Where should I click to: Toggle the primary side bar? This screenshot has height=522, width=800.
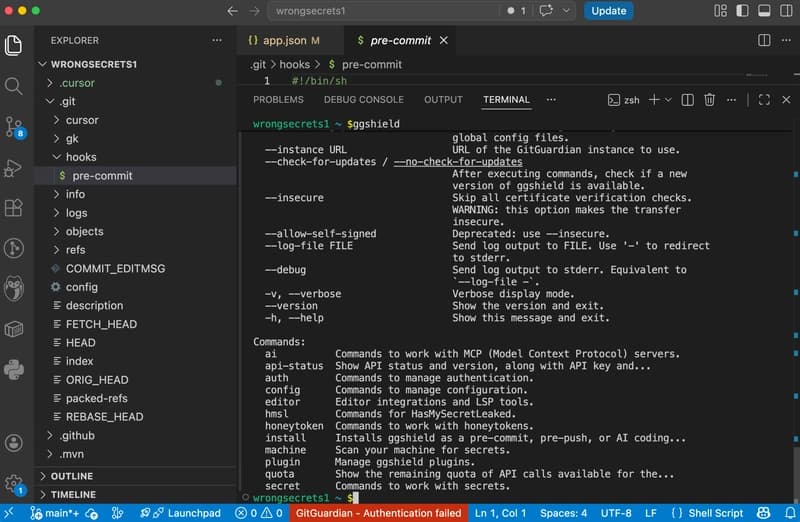(742, 11)
